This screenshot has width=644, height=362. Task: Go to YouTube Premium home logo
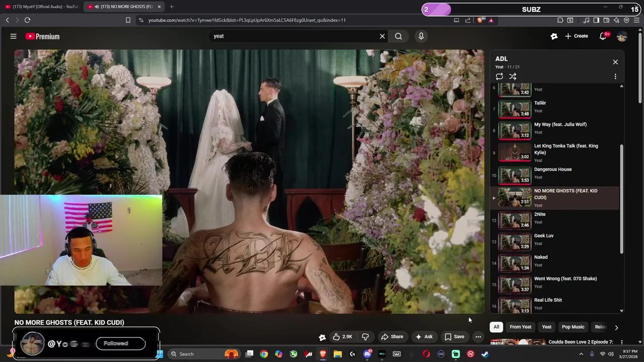pos(43,36)
